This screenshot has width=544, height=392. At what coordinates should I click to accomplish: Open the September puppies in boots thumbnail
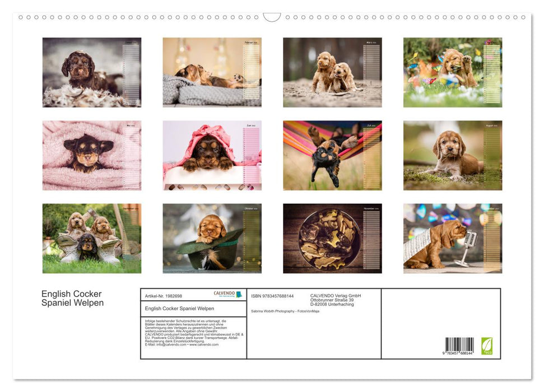point(92,238)
